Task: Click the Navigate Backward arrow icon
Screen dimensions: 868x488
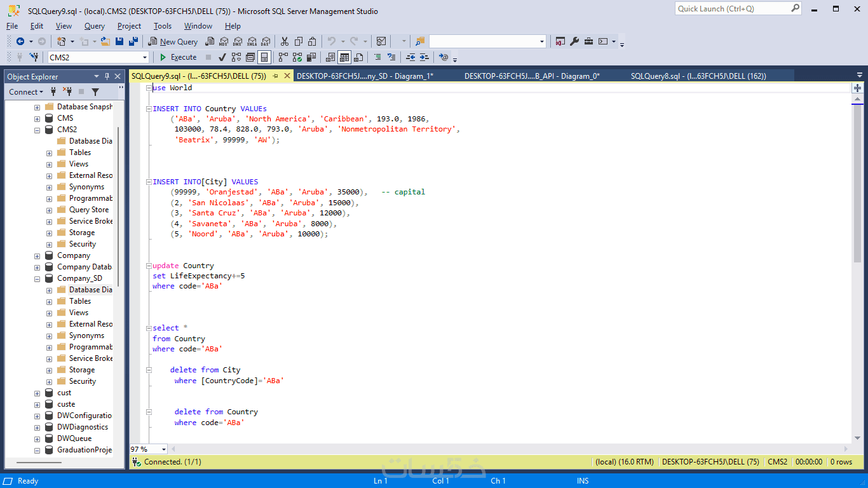Action: click(20, 41)
